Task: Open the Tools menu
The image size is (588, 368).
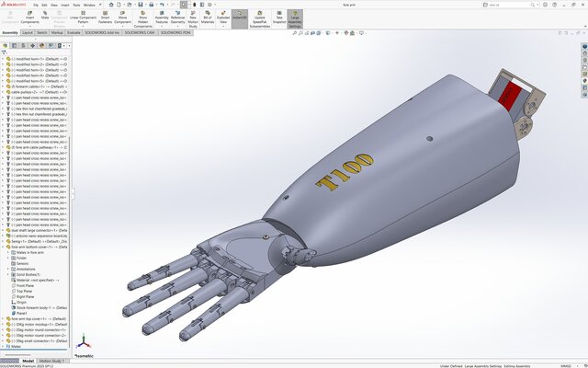Action: coord(76,6)
